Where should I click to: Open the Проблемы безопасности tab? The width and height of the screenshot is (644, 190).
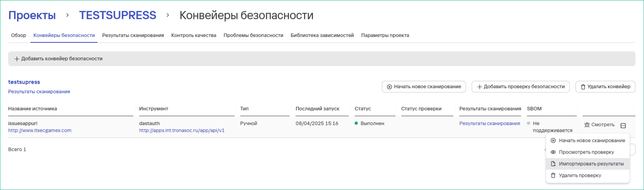pos(253,35)
